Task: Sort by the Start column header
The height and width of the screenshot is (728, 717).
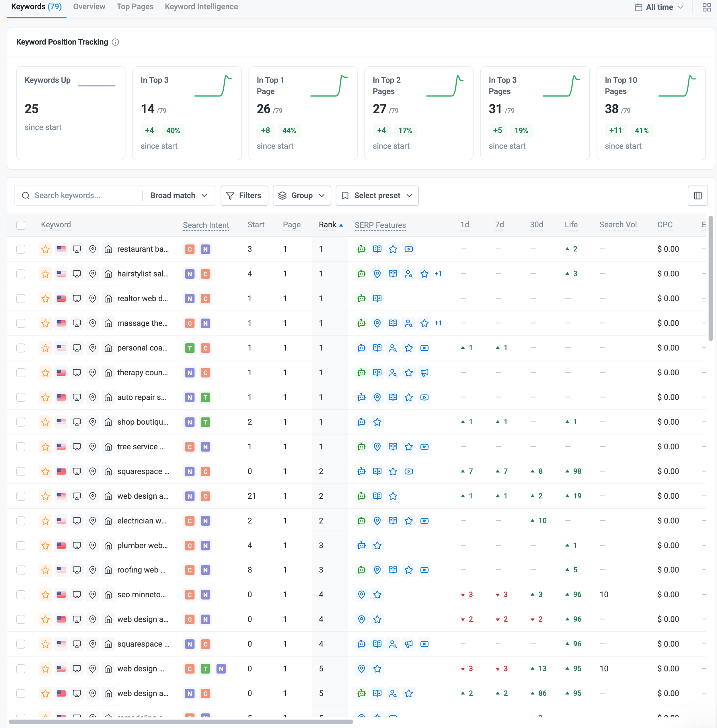Action: pos(256,225)
